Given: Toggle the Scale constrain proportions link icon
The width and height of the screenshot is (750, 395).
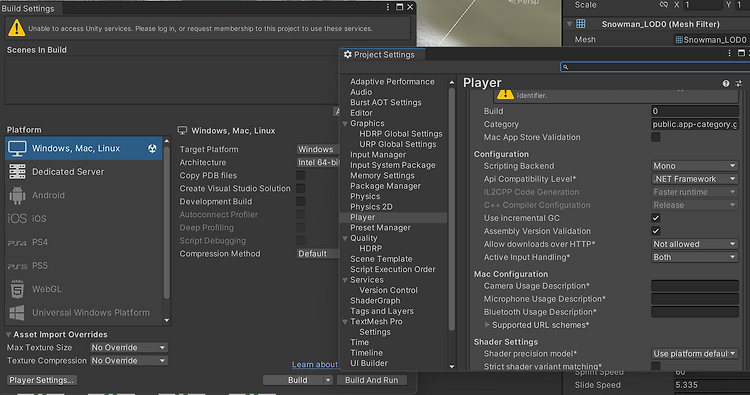Looking at the screenshot, I should (663, 5).
